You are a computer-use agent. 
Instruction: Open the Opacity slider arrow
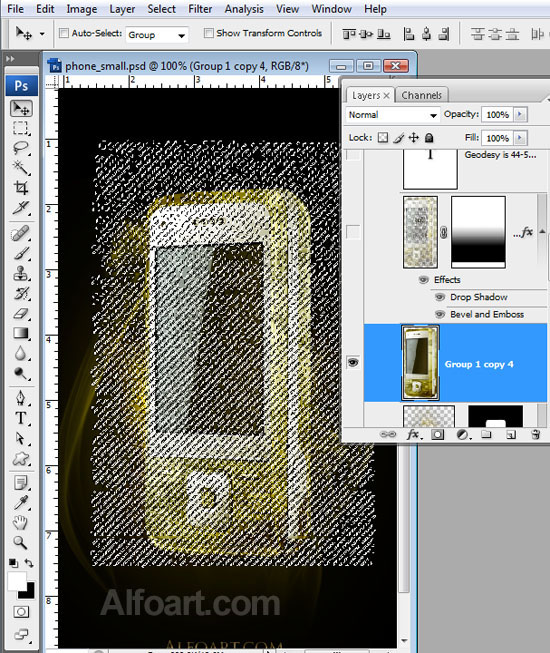pyautogui.click(x=520, y=114)
